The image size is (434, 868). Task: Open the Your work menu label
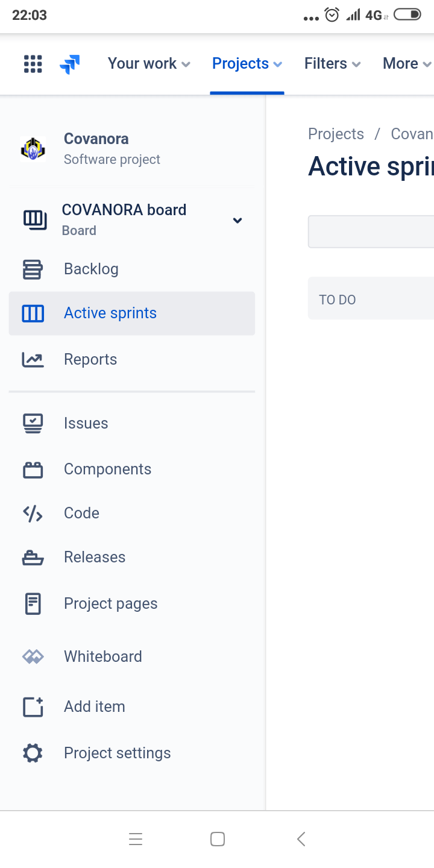tap(142, 64)
